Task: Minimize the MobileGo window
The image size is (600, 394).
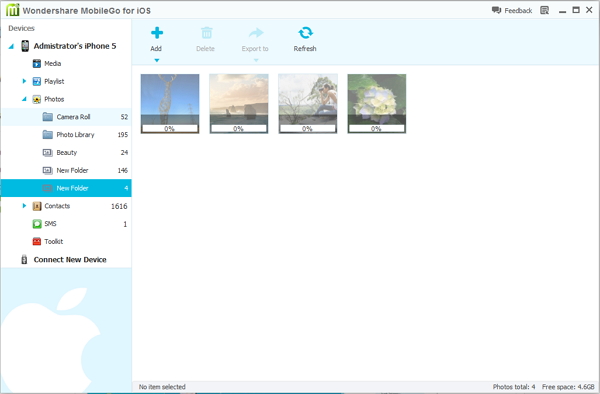Action: coord(562,11)
